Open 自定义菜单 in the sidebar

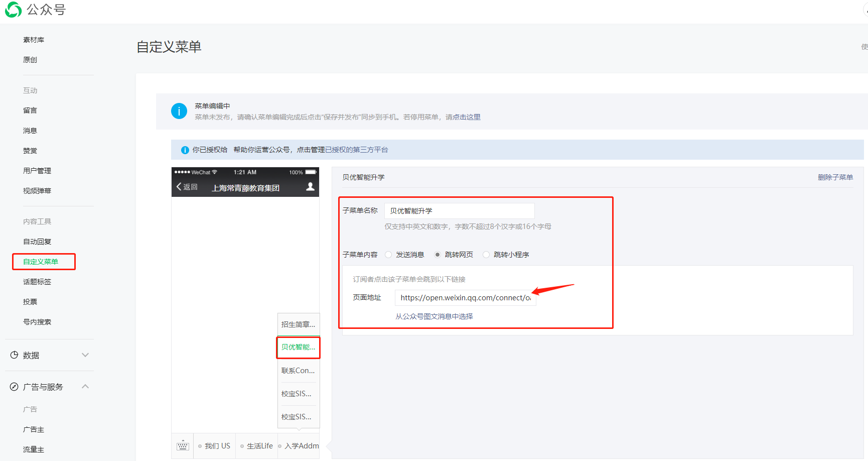pyautogui.click(x=41, y=262)
